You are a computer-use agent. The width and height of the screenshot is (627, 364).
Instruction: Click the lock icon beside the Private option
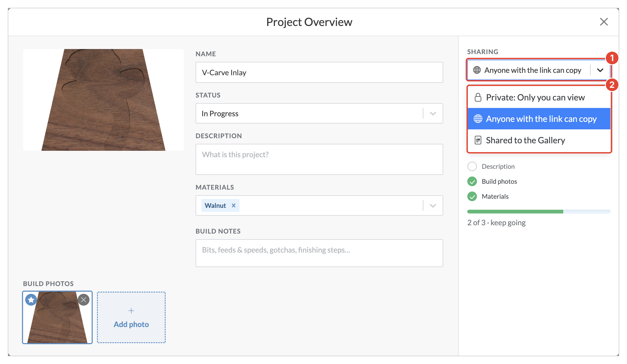pos(478,97)
